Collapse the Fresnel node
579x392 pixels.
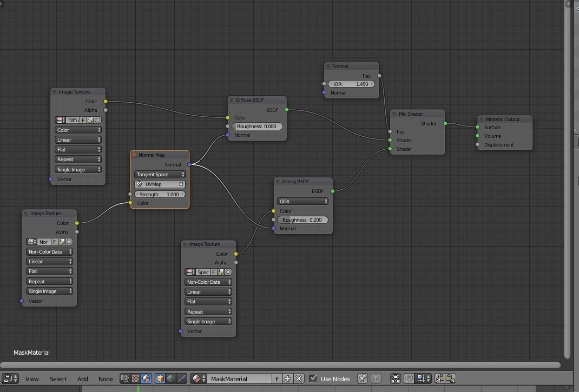tap(328, 67)
